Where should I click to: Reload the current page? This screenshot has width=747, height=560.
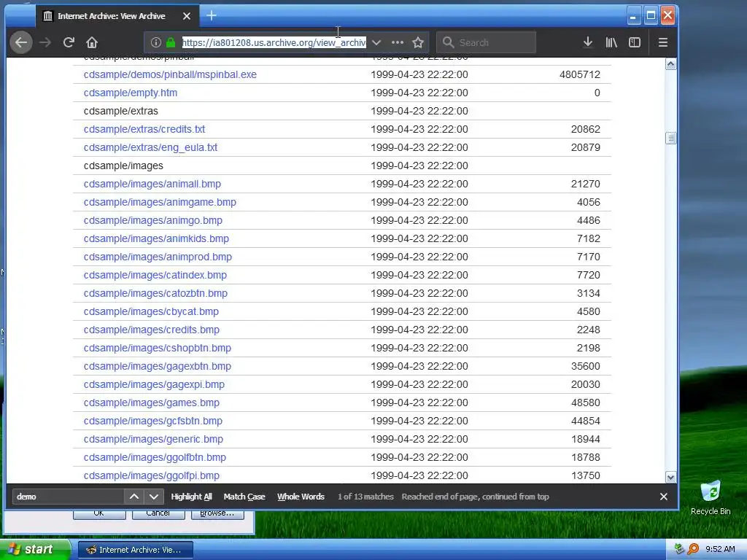tap(69, 42)
